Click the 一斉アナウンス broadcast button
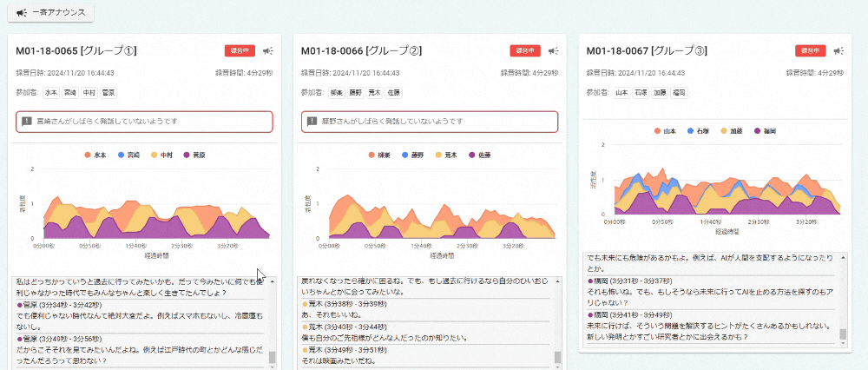This screenshot has height=370, width=868. pos(50,13)
